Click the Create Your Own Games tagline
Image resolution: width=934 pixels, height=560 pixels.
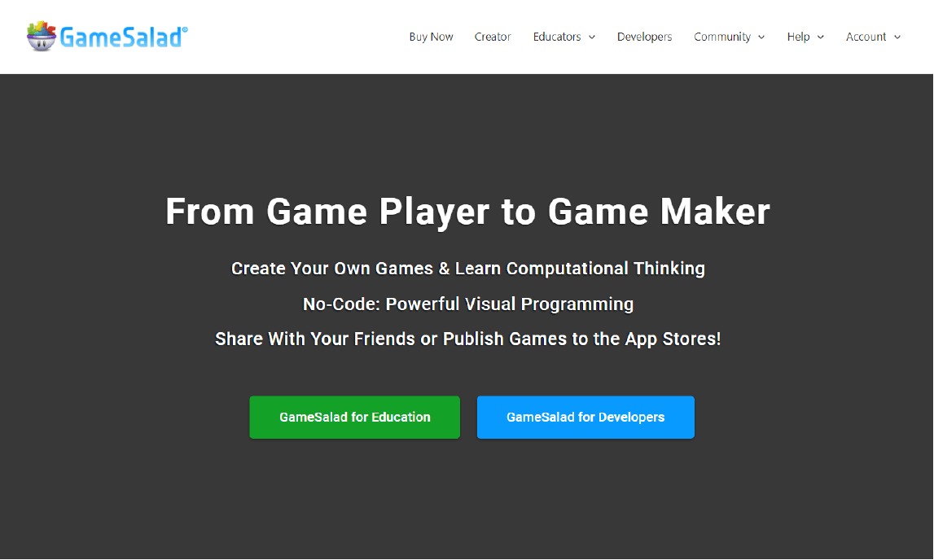[467, 269]
